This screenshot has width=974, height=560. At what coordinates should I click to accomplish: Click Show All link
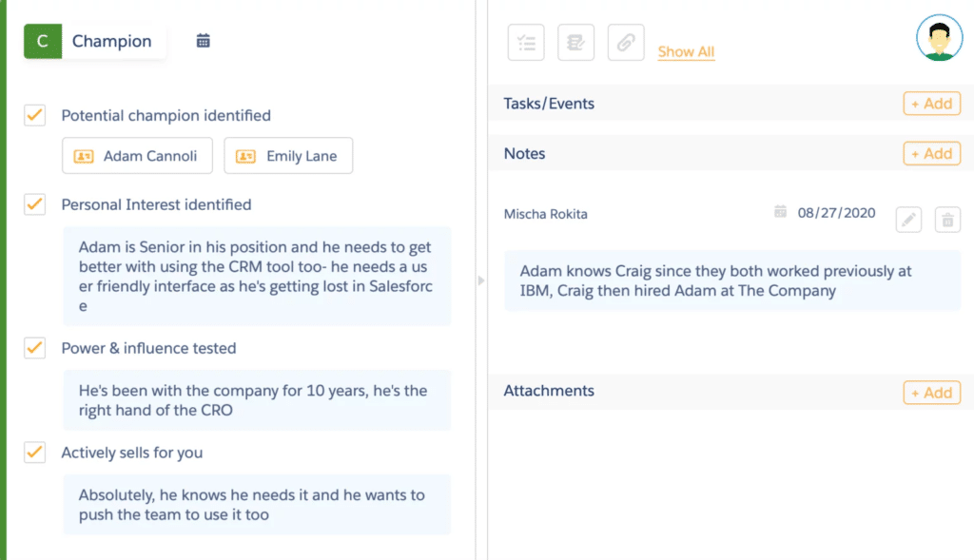click(x=686, y=51)
